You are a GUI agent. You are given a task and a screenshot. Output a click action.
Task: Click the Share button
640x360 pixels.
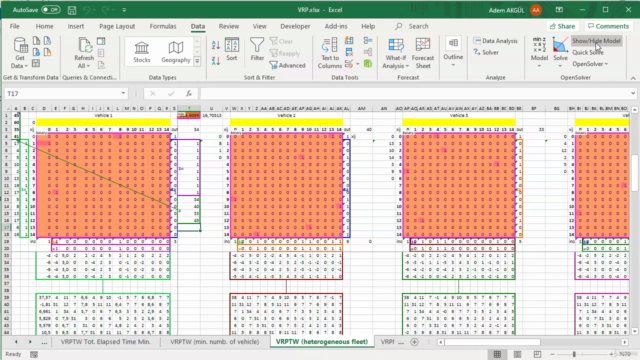(562, 26)
